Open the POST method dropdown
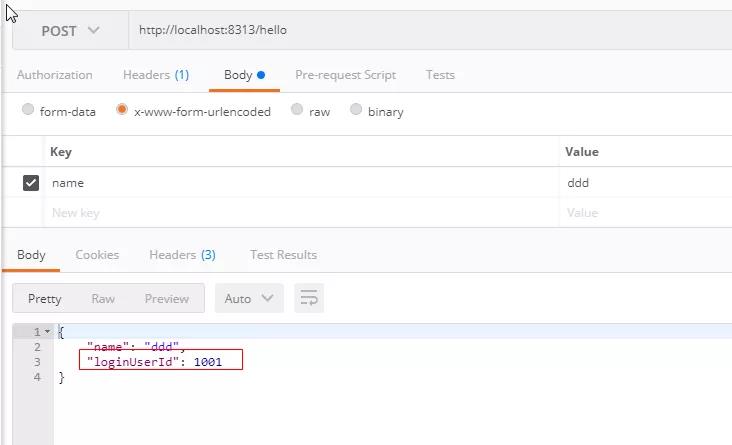 [70, 31]
